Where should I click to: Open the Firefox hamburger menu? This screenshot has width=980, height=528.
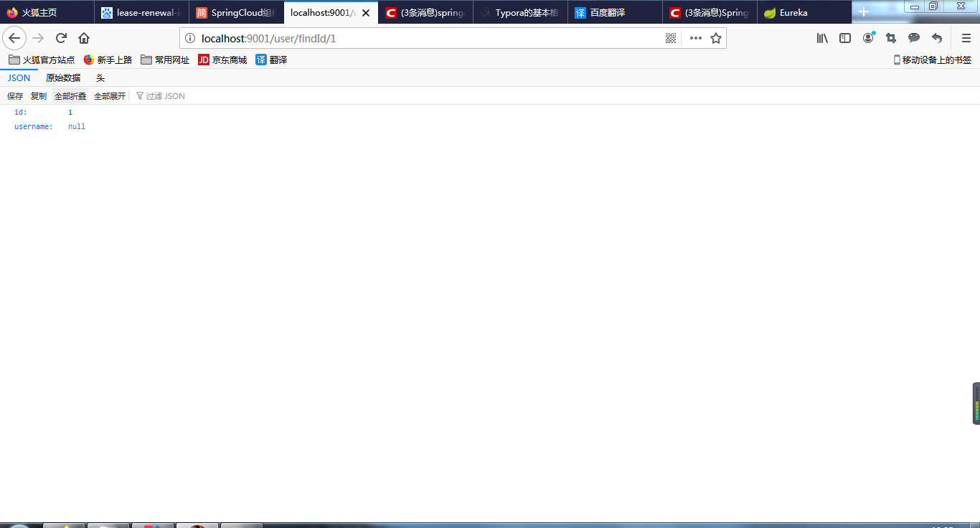coord(966,38)
